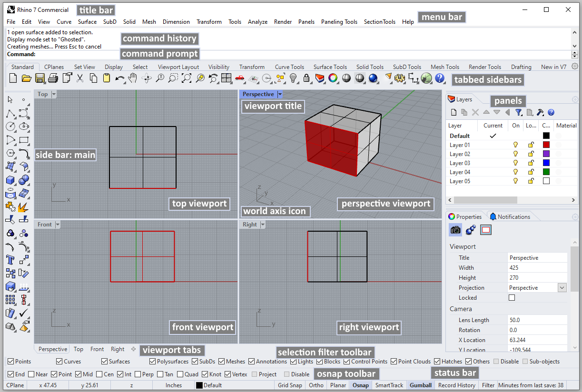Switch to the CPlanes toolbar tab
The width and height of the screenshot is (582, 392).
coord(54,67)
